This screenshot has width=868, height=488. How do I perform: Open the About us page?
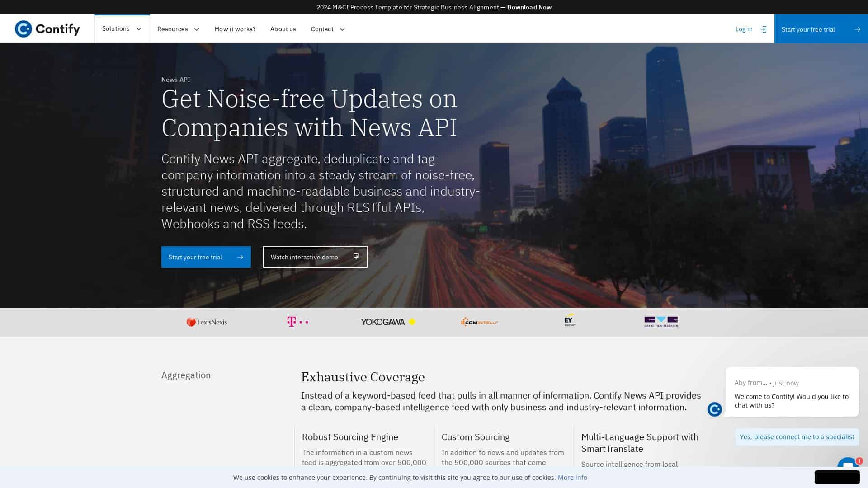click(x=283, y=28)
